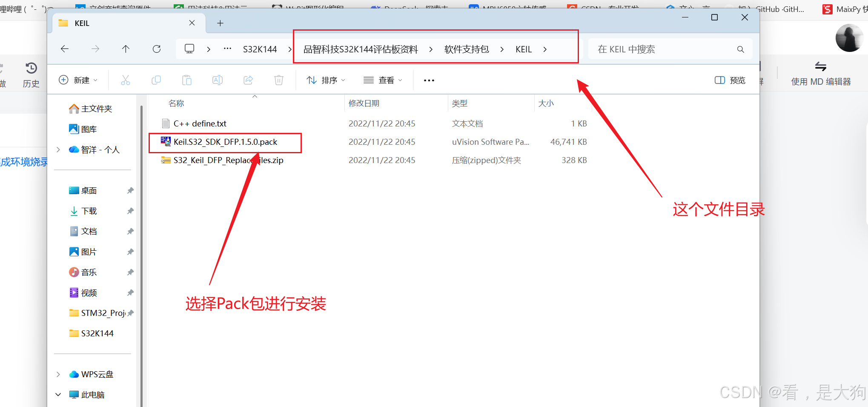Expand chevron after 软件支持包 breadcrumb
Viewport: 868px width, 407px height.
(x=502, y=49)
